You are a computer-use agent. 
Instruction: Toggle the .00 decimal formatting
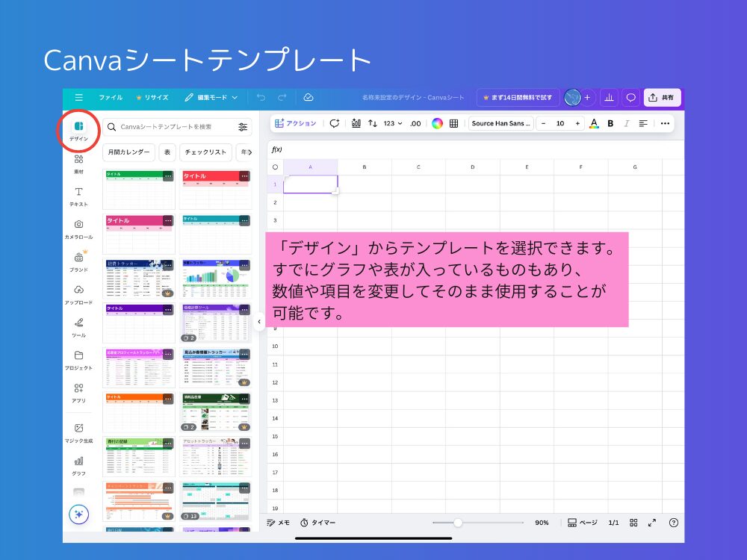[415, 124]
